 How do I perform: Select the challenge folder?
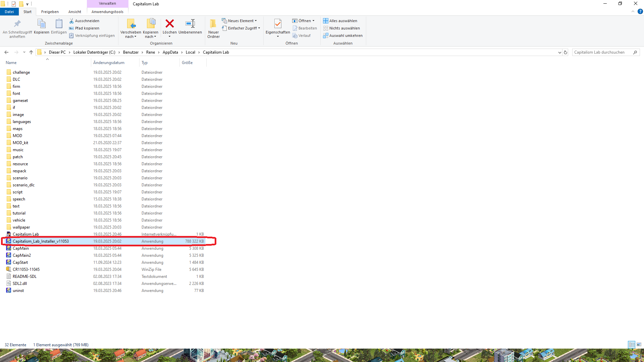pos(105,72)
